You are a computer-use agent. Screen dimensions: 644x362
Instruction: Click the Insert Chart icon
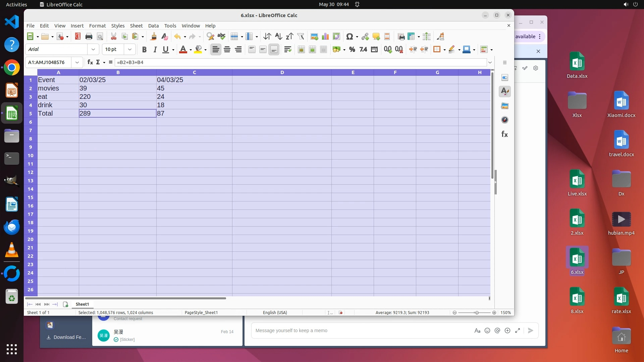(325, 37)
